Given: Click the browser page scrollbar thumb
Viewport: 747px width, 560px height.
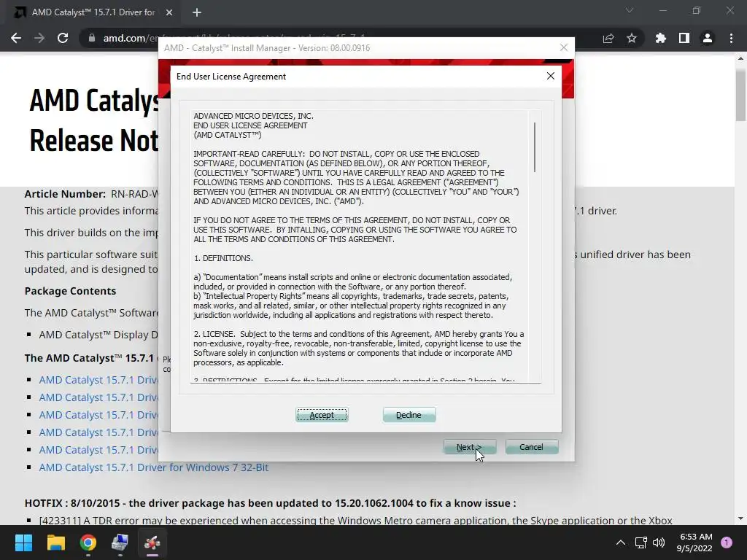Looking at the screenshot, I should coord(740,95).
